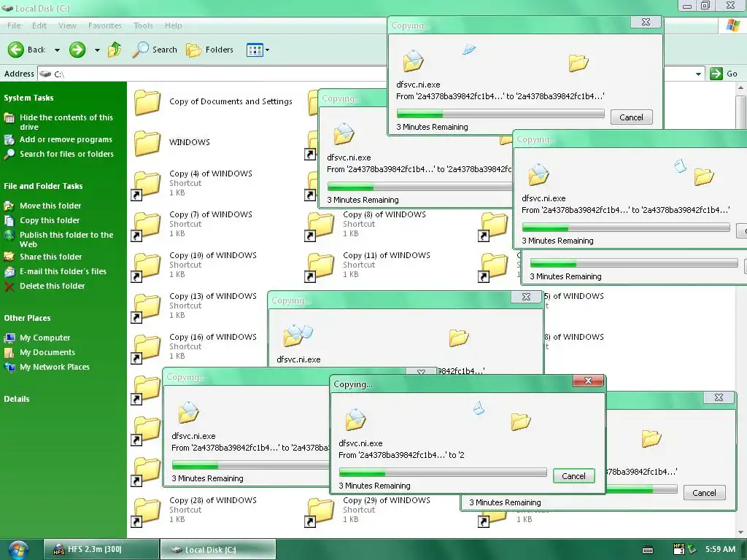Open My Documents in Other Places
The width and height of the screenshot is (747, 560).
pos(47,352)
